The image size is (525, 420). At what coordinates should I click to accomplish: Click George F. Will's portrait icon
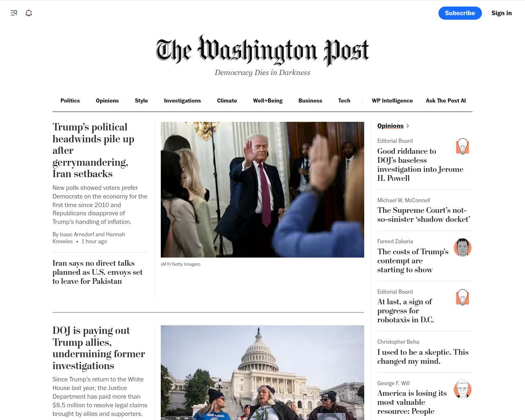click(x=463, y=389)
